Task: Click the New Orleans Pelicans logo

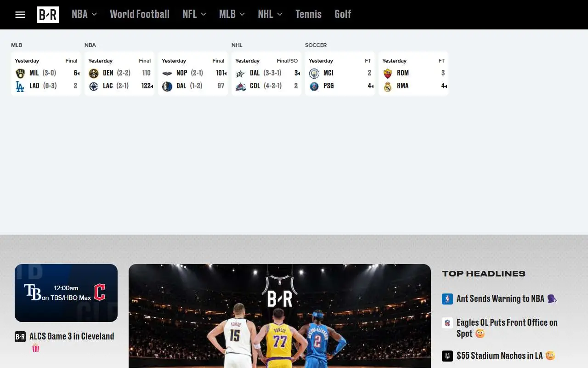Action: click(167, 73)
